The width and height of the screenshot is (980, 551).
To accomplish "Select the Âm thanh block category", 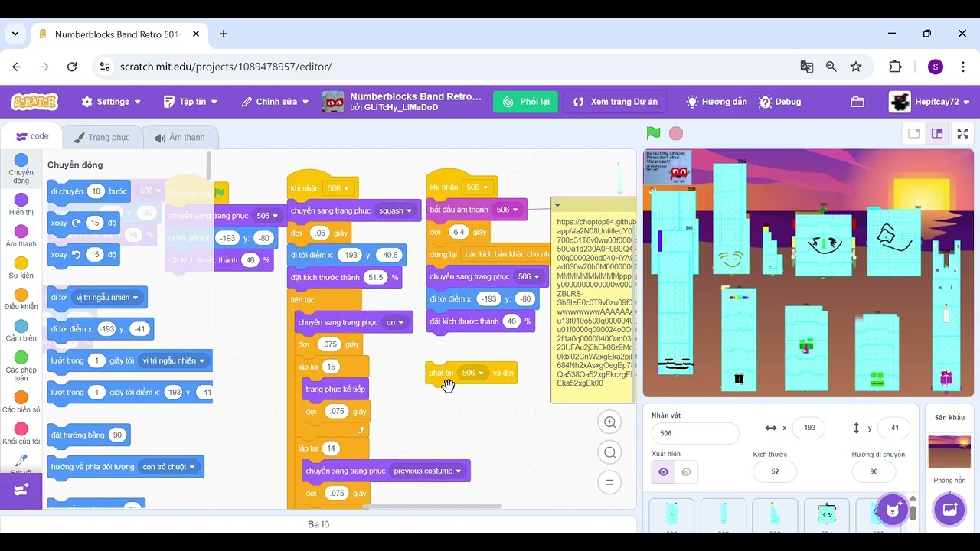I will pos(21,237).
